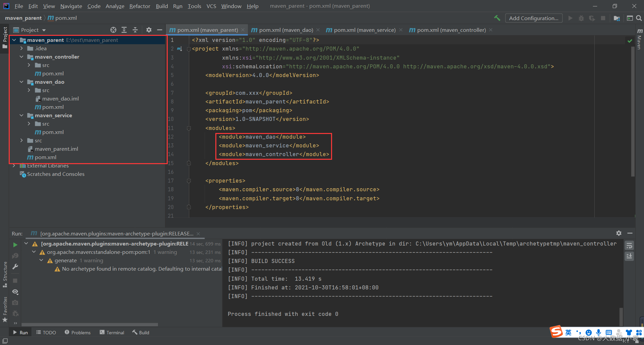Screen dimensions: 644x345
Task: Switch to pom.xml (maven_dao) tab
Action: pyautogui.click(x=286, y=30)
